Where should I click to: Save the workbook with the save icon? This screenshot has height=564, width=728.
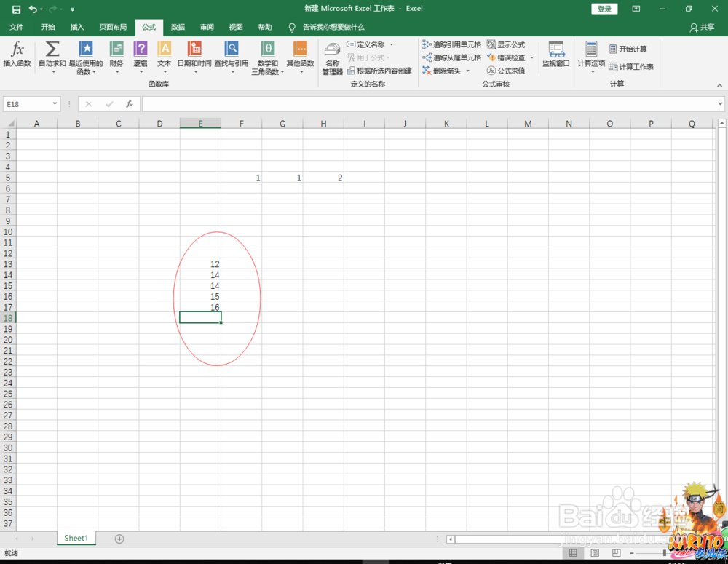[x=16, y=9]
